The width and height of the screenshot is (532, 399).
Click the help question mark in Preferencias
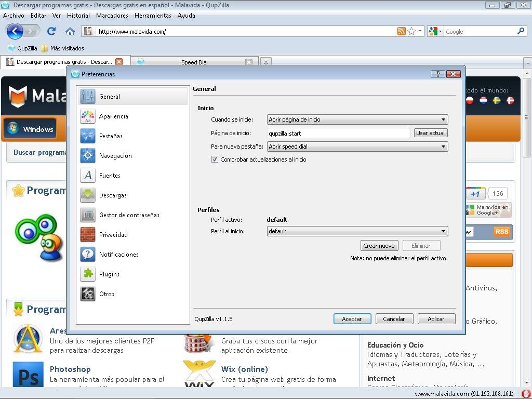437,74
